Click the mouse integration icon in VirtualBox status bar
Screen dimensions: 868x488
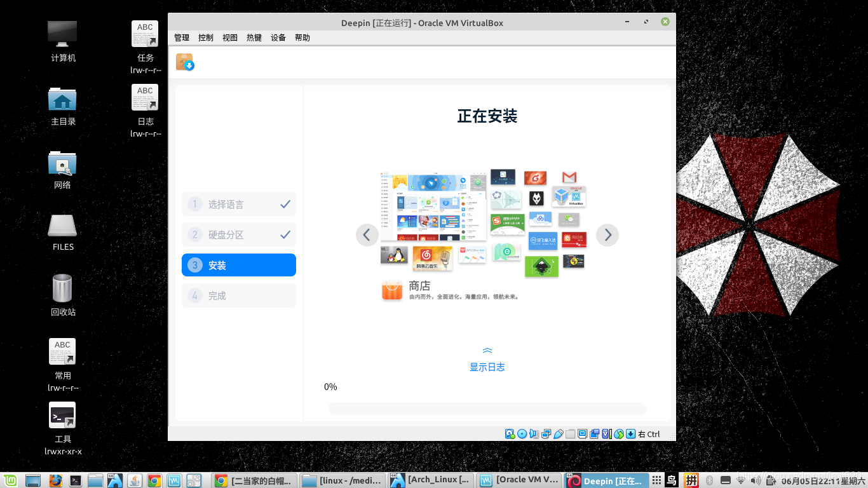point(618,434)
